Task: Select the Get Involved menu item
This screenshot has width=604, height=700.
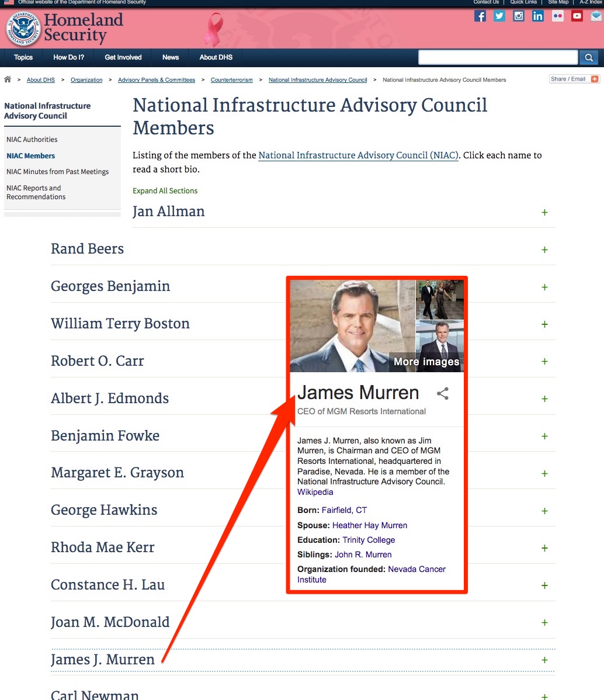Action: (123, 58)
